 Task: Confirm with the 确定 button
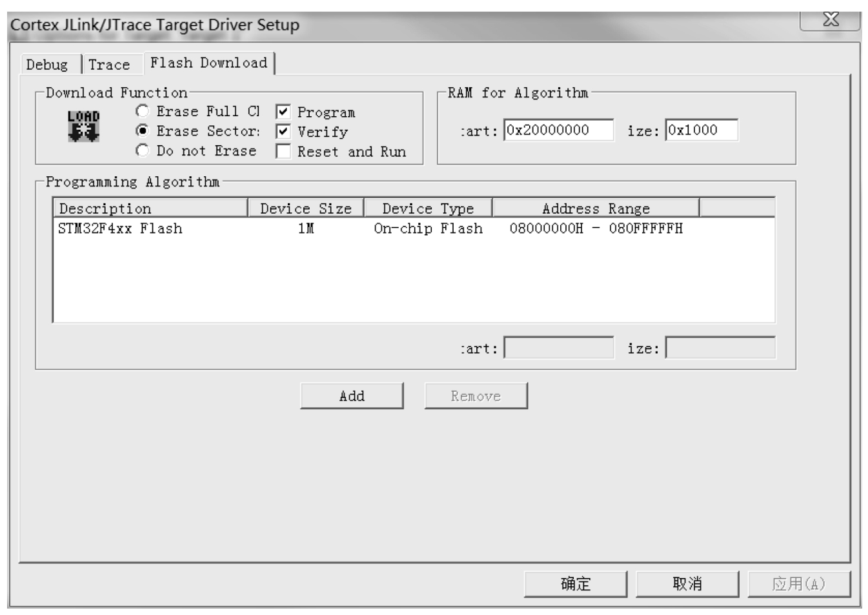click(x=576, y=584)
